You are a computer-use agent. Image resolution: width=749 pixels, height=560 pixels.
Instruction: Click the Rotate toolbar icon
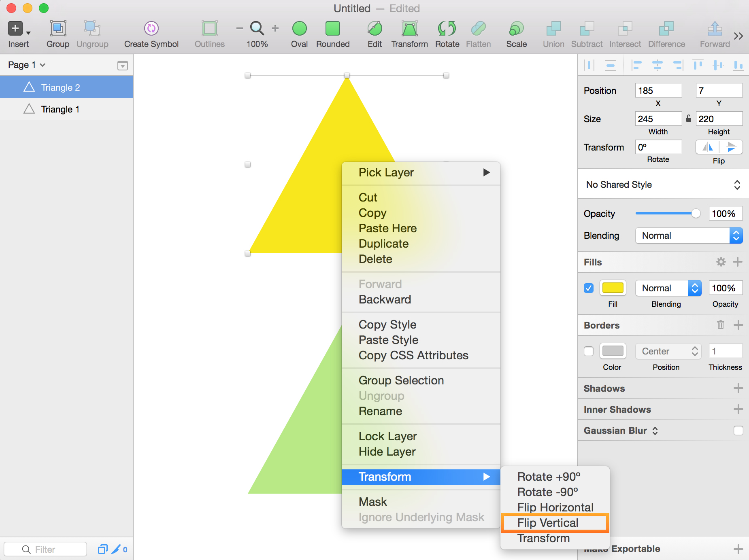pyautogui.click(x=447, y=29)
